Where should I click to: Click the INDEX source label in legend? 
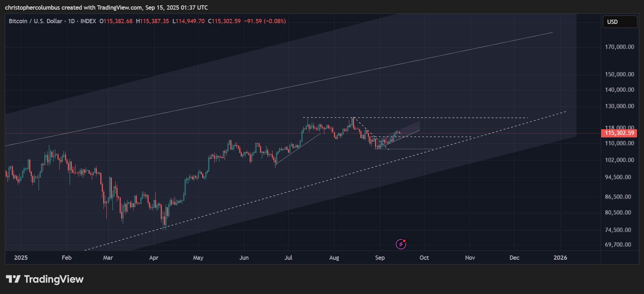(x=88, y=21)
